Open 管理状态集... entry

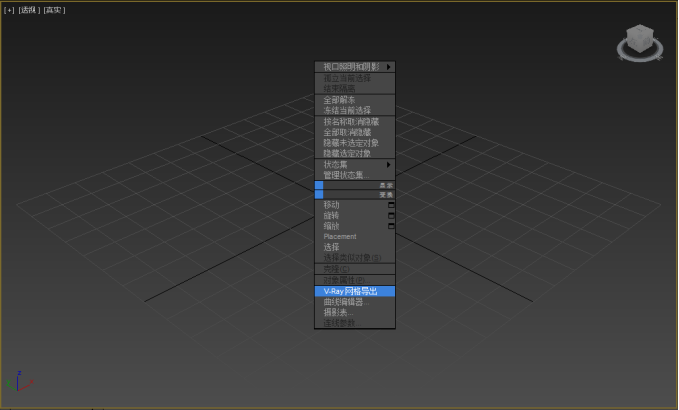[355, 175]
